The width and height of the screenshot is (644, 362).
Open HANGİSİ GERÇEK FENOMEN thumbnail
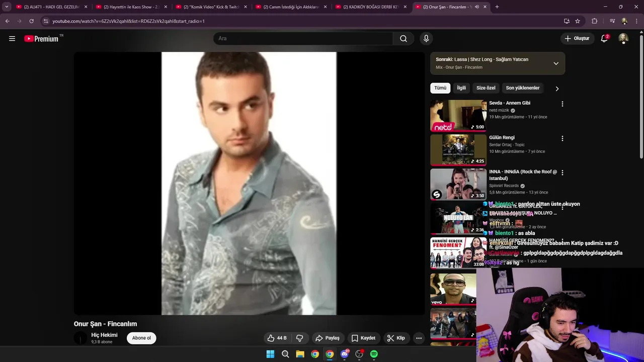tap(458, 253)
